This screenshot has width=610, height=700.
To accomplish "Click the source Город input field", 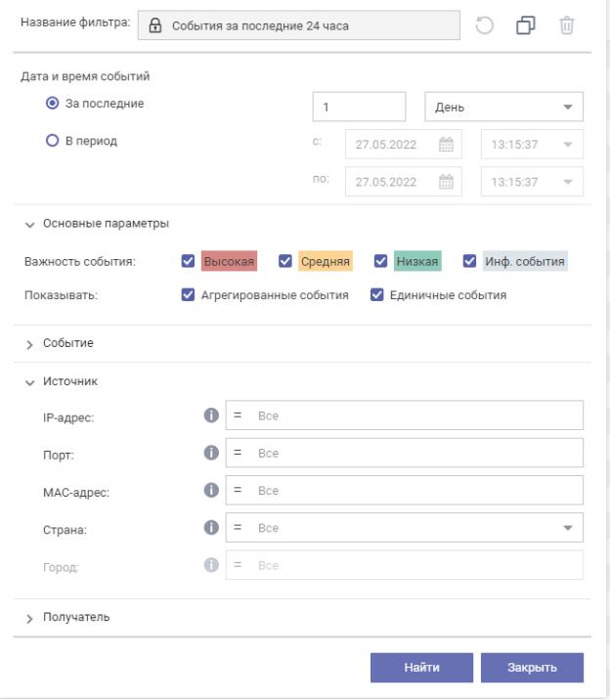I will [x=405, y=565].
